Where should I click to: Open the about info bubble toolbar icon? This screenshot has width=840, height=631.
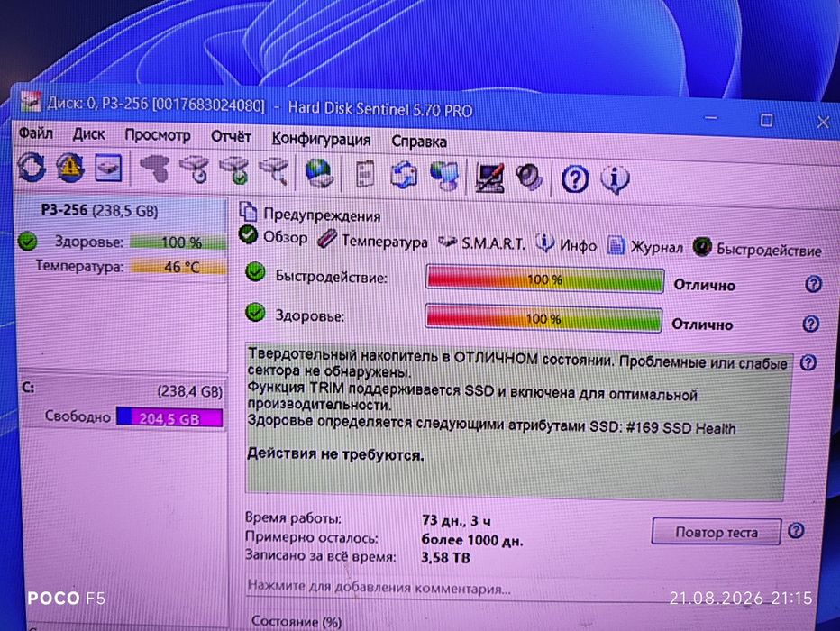[615, 179]
